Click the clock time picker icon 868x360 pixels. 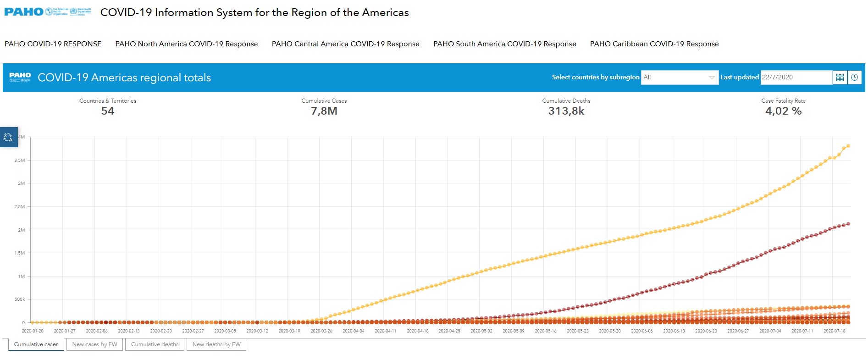click(854, 78)
